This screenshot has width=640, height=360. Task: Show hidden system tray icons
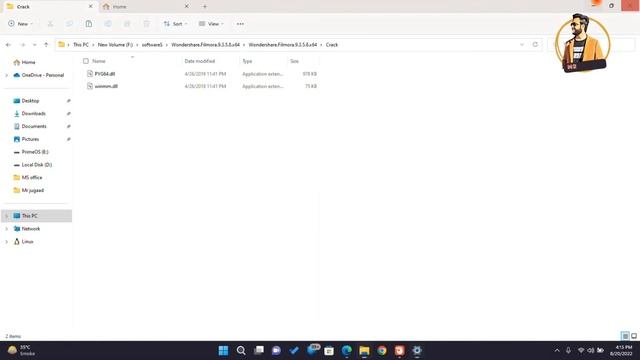pyautogui.click(x=557, y=351)
